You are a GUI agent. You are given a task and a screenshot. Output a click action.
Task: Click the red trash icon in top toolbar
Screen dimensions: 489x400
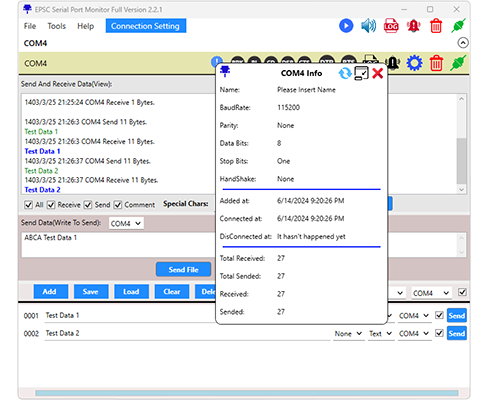coord(436,26)
